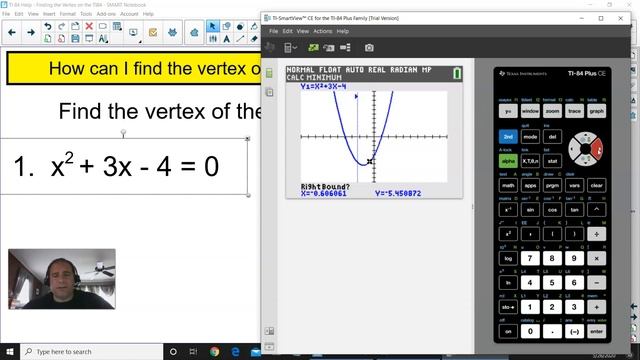The width and height of the screenshot is (640, 360).
Task: Click the division key on calculator
Action: pos(596,234)
